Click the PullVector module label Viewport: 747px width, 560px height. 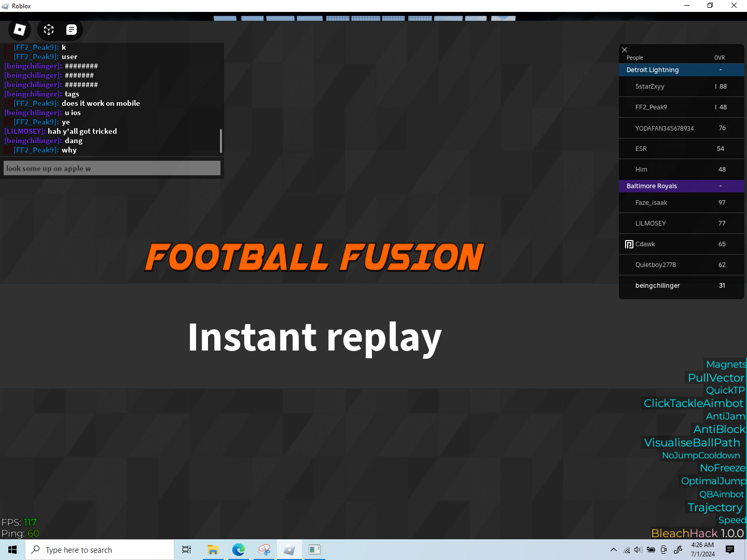click(716, 377)
